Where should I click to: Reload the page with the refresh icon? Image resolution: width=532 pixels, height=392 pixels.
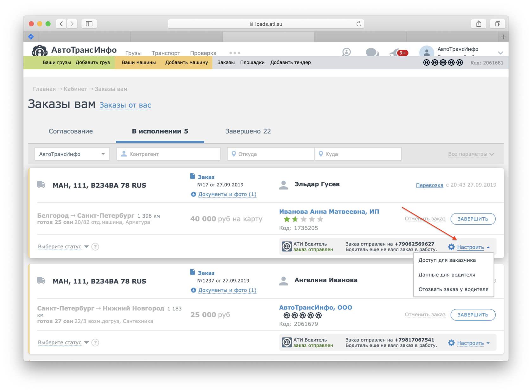tap(358, 24)
